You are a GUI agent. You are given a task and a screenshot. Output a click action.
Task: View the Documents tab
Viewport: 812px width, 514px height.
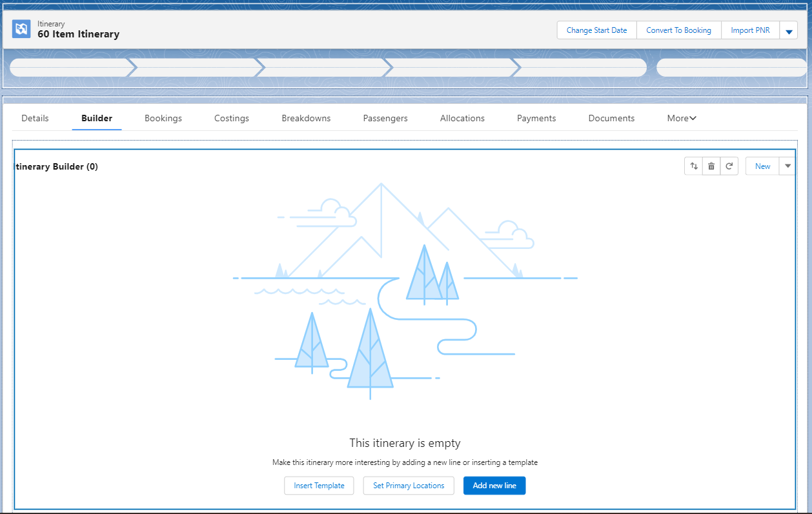pos(611,119)
